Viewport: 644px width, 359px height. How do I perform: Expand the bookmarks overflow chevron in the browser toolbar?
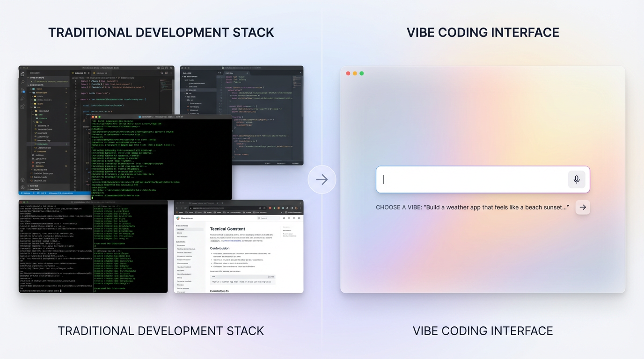[282, 212]
